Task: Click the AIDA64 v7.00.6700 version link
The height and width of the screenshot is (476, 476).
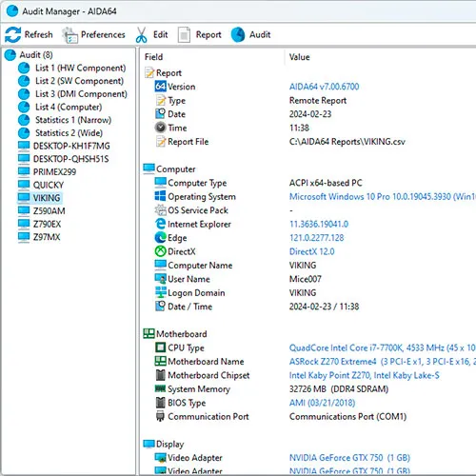Action: tap(324, 87)
